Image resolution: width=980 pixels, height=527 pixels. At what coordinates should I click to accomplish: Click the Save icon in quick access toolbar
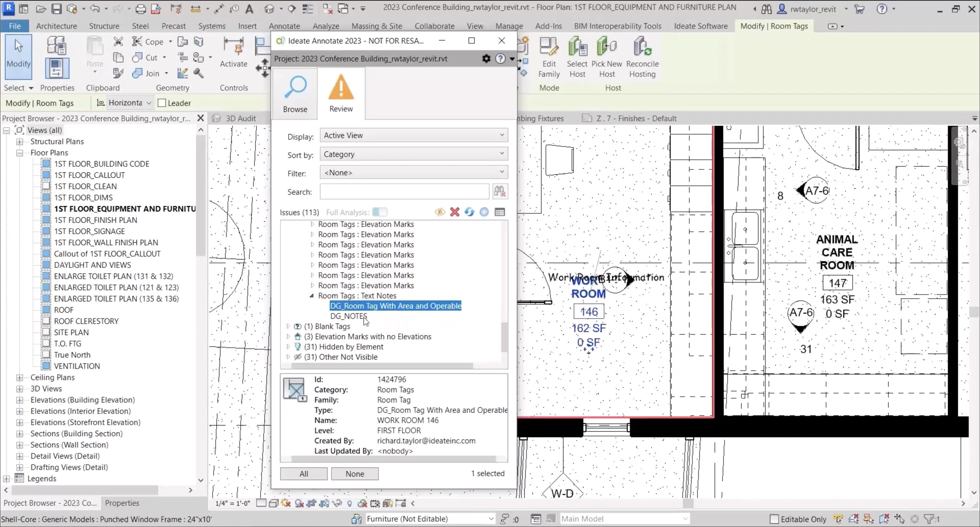[x=56, y=9]
